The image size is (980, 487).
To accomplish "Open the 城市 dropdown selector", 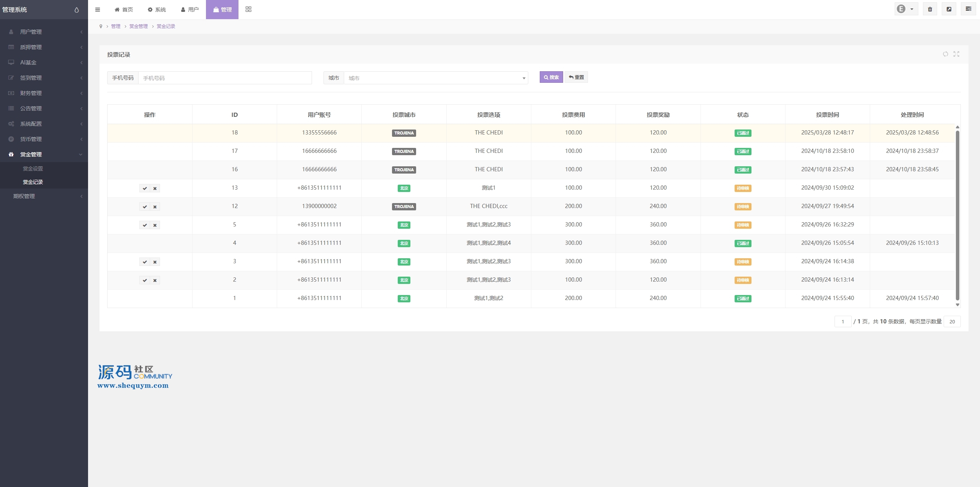I will tap(436, 78).
